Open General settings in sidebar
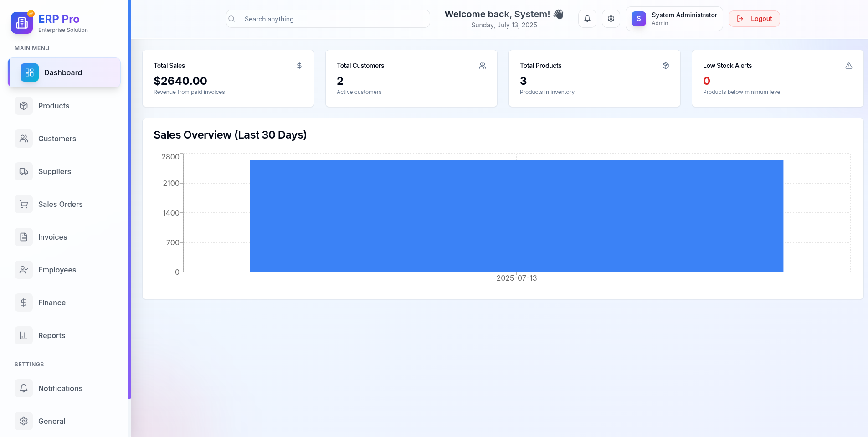Screen dimensions: 868x437 (51, 421)
